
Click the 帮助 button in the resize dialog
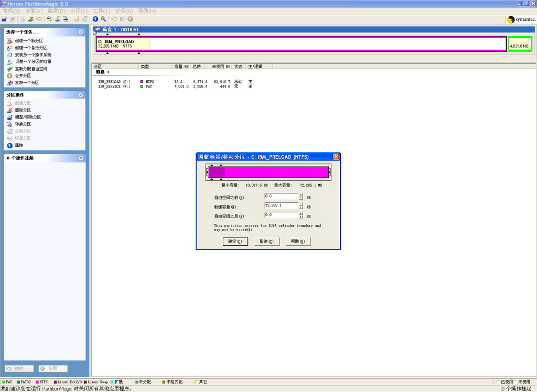(x=298, y=242)
